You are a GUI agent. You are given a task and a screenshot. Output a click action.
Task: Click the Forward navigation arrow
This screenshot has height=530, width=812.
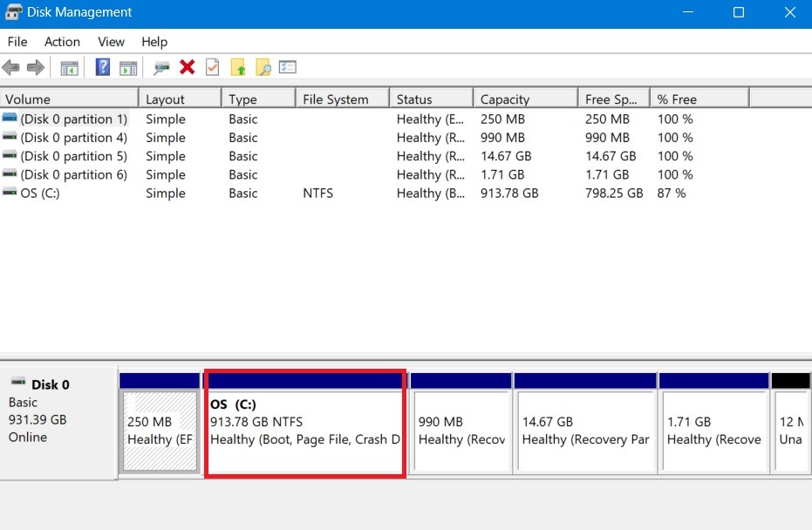click(34, 67)
